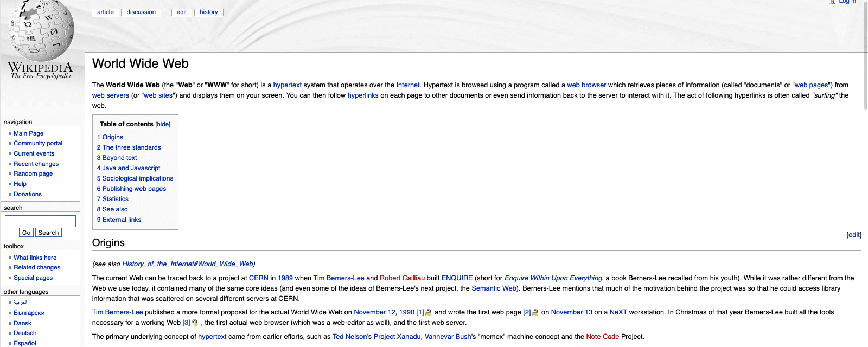The image size is (868, 347).
Task: Switch language to Deutsch
Action: coord(25,333)
